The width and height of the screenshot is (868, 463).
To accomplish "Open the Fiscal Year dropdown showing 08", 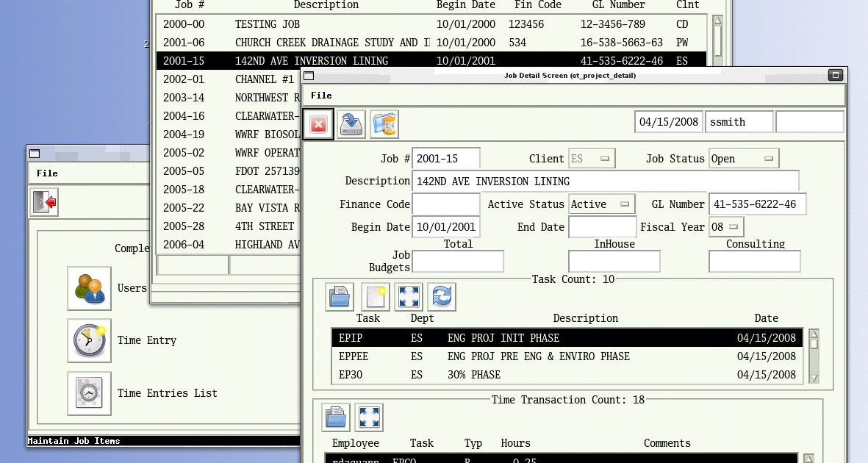I will (734, 226).
